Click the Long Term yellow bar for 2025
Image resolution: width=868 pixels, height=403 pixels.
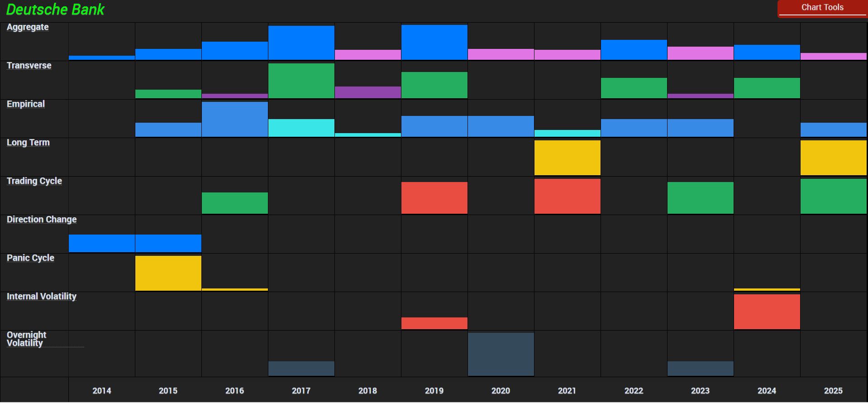coord(834,158)
